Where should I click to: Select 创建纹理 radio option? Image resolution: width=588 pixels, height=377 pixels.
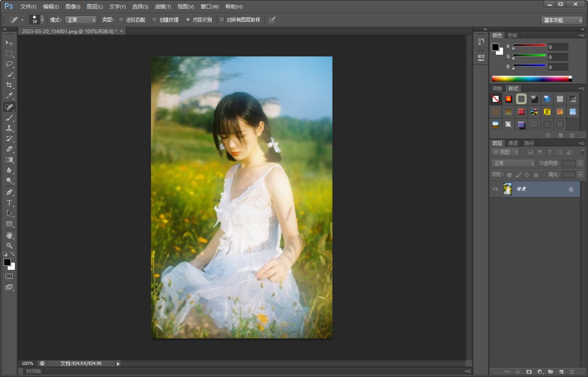pos(155,20)
